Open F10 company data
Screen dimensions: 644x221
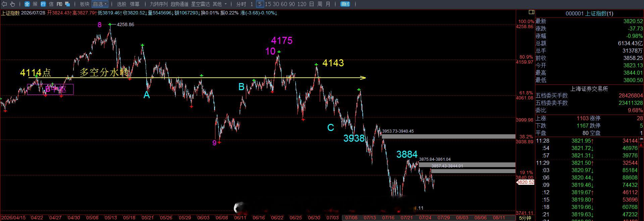coord(59,4)
